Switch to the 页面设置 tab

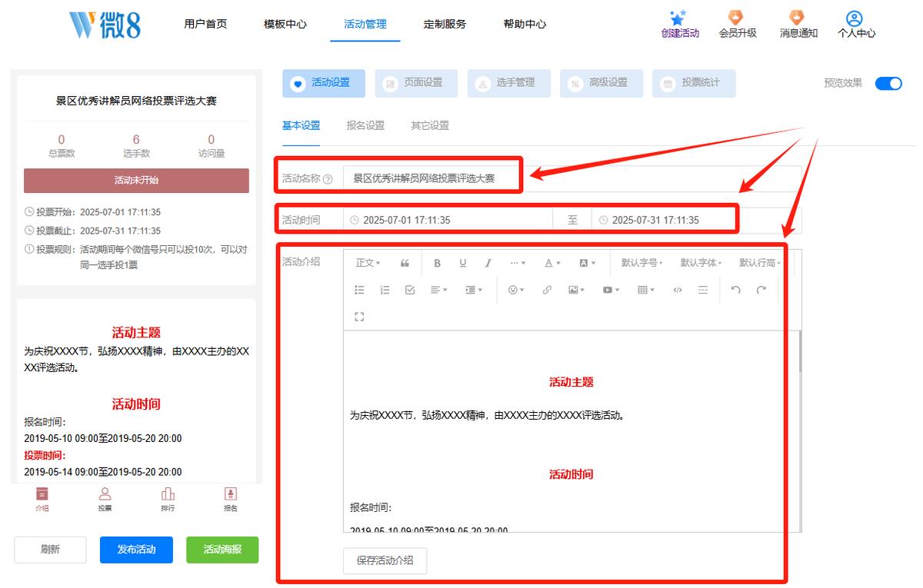point(416,83)
